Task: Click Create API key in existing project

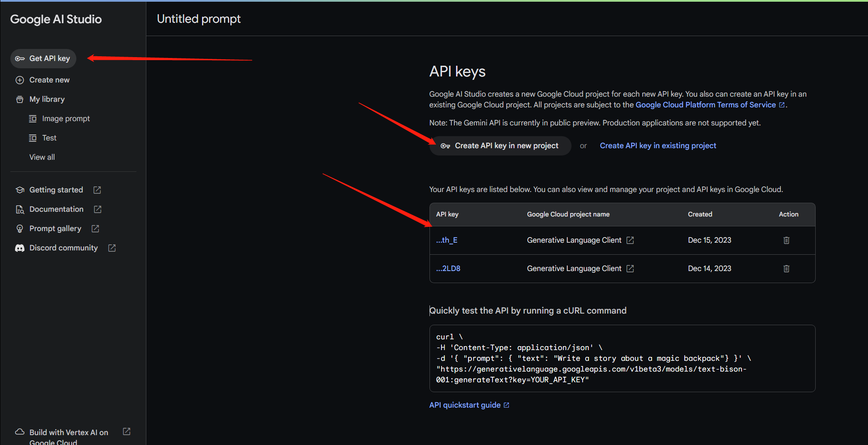Action: 658,146
